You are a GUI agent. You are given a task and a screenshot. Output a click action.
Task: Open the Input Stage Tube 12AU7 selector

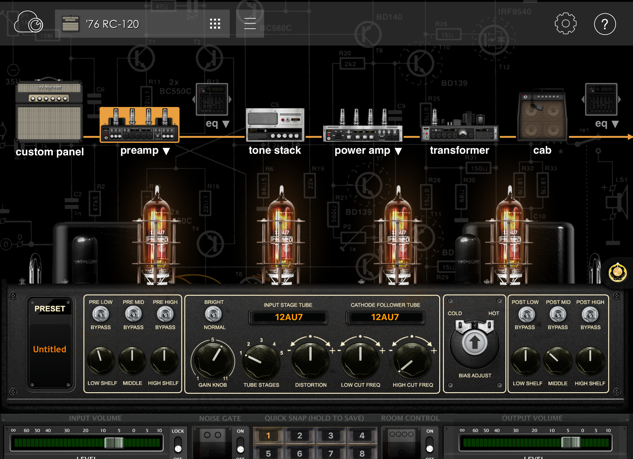pos(287,317)
